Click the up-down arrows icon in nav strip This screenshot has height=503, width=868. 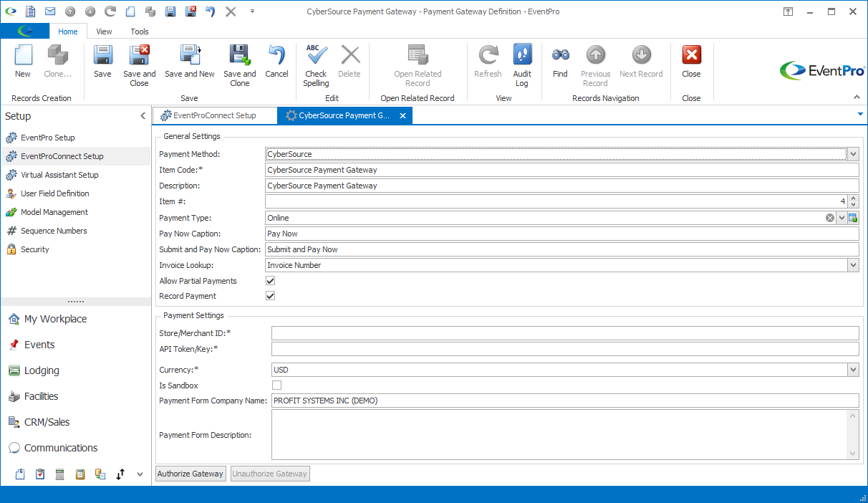pyautogui.click(x=120, y=474)
